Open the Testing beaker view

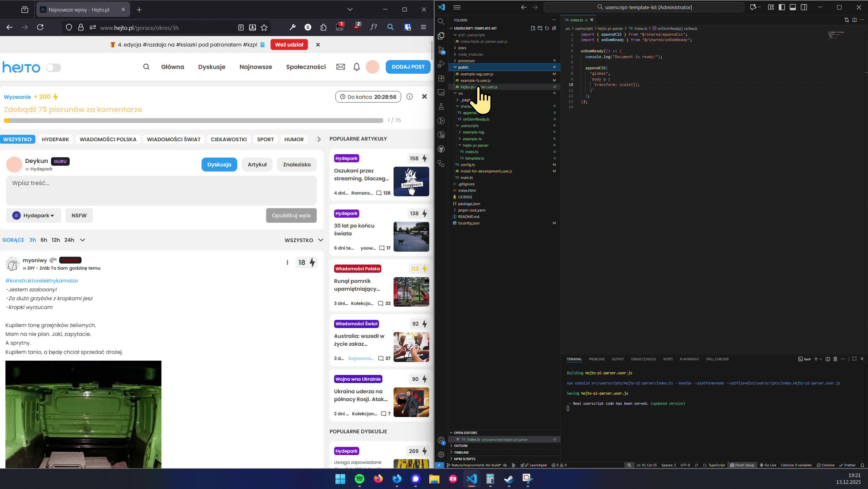(441, 106)
